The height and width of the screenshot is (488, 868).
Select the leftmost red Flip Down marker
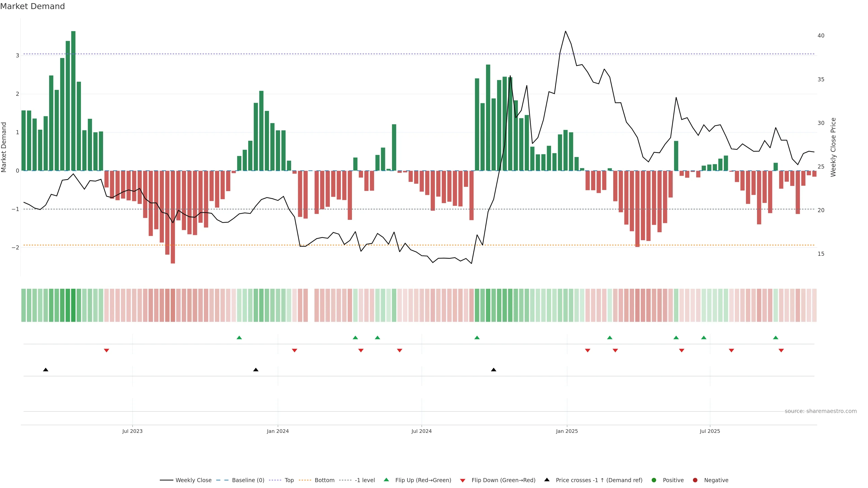point(106,351)
